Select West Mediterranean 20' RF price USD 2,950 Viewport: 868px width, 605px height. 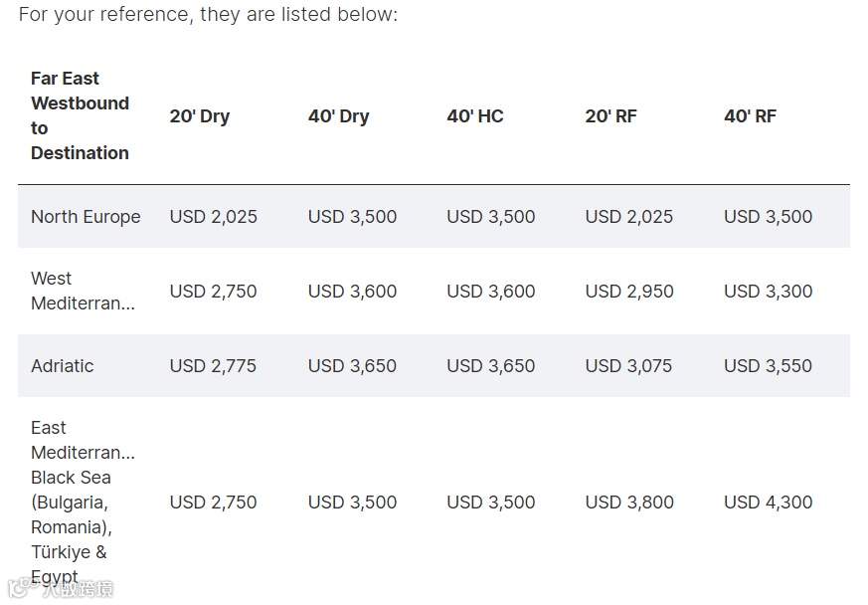click(x=629, y=292)
